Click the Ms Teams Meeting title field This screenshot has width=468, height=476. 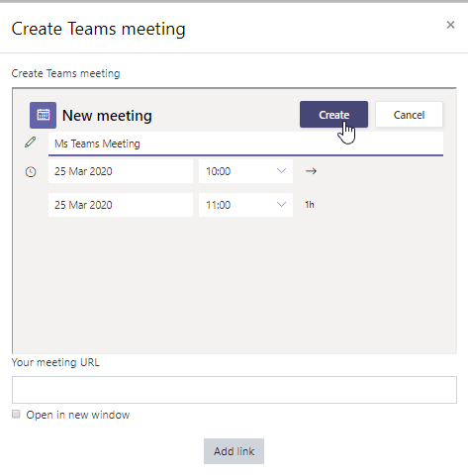tap(245, 143)
